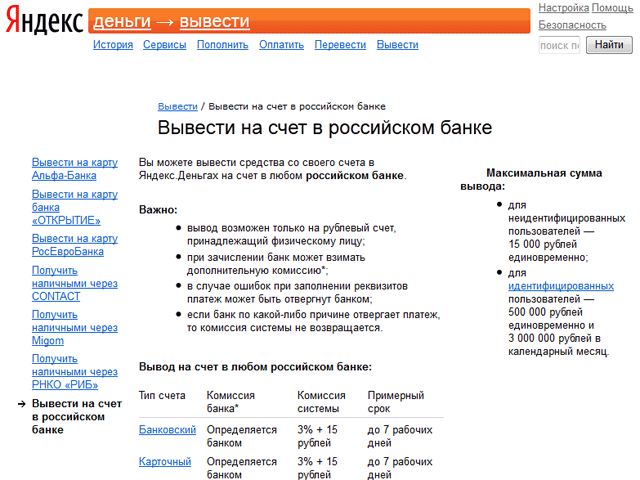The height and width of the screenshot is (480, 640).
Task: Select Получить наличными через CONTACT
Action: coord(74,283)
